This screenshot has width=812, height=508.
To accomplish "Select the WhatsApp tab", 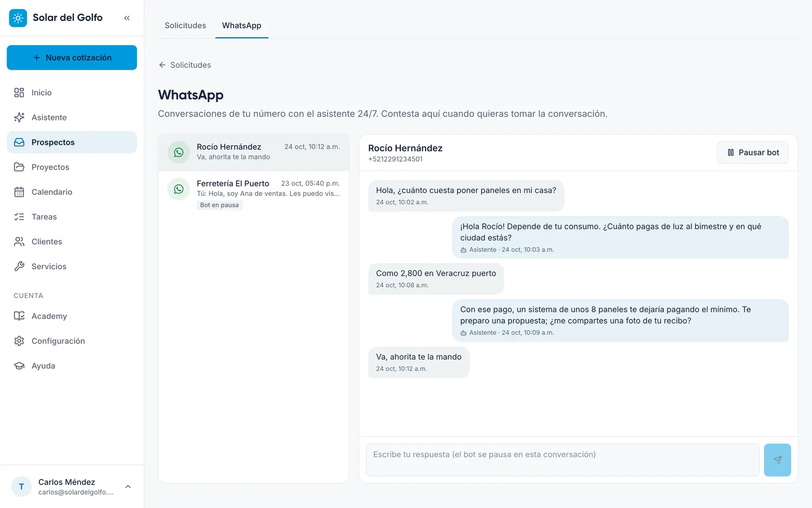I will click(x=242, y=25).
